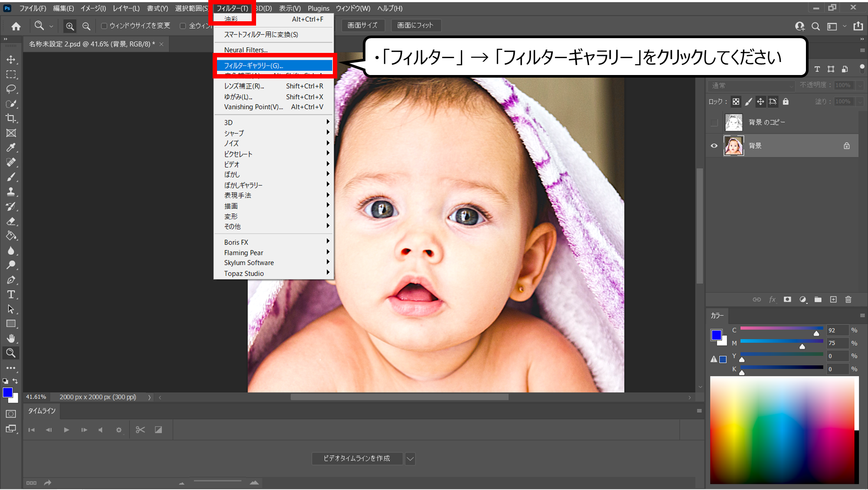Select the Brush tool
868x490 pixels.
(11, 177)
